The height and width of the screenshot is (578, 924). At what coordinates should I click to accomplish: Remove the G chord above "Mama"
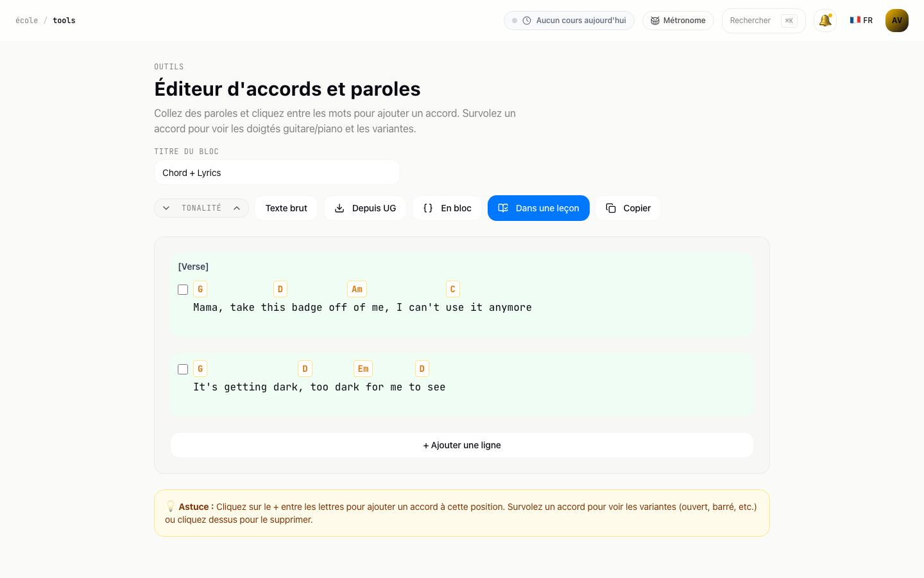coord(200,289)
